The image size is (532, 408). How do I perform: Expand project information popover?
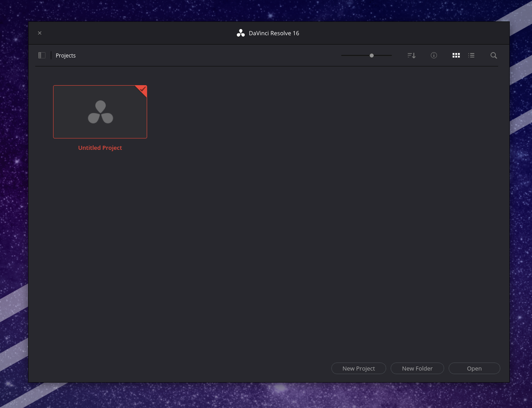433,55
